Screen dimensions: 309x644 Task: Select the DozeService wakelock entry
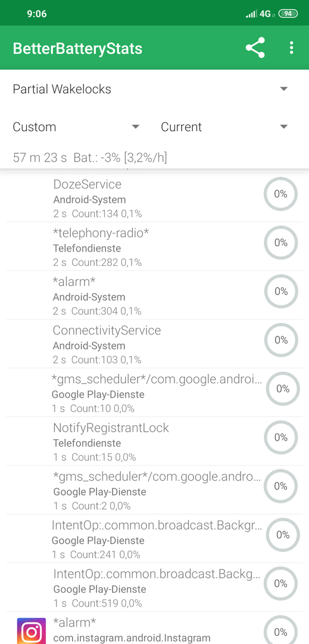(155, 197)
